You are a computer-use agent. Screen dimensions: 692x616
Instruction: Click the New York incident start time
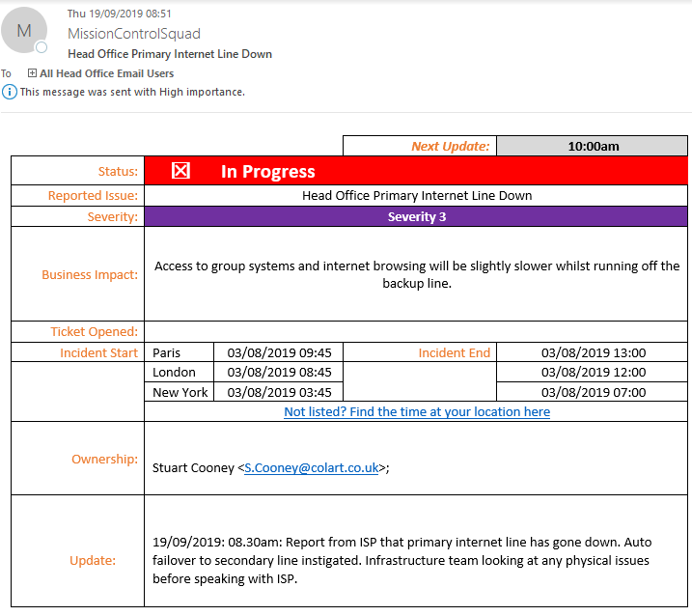click(279, 392)
